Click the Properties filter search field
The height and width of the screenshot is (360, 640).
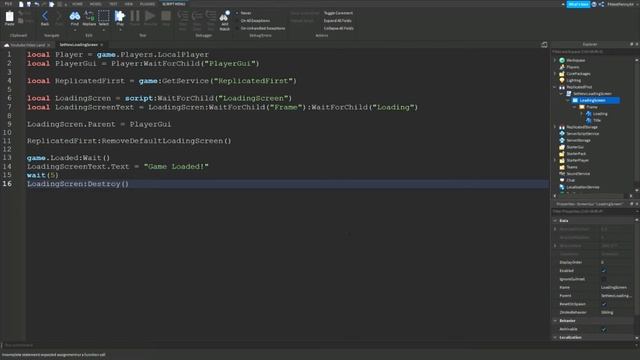click(592, 211)
